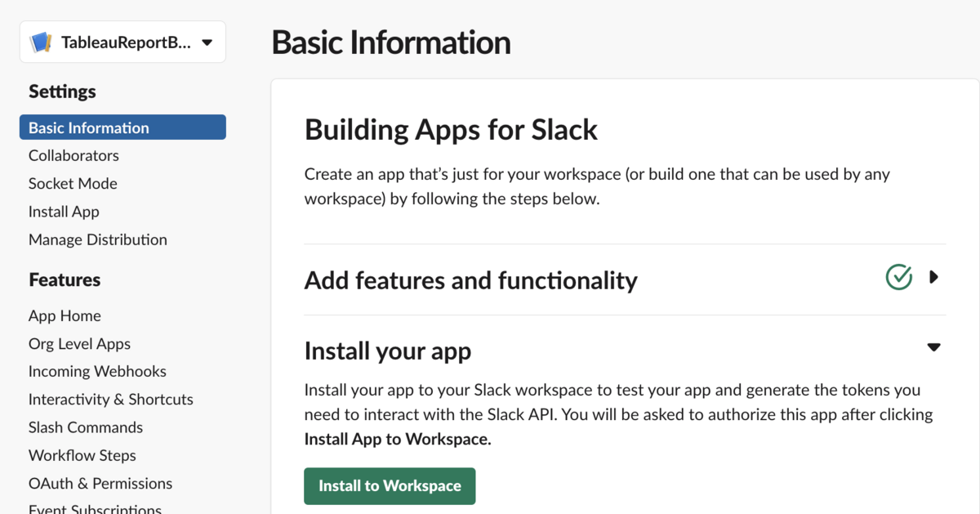Open OAuth & Permissions page
Viewport: 980px width, 514px height.
[100, 483]
